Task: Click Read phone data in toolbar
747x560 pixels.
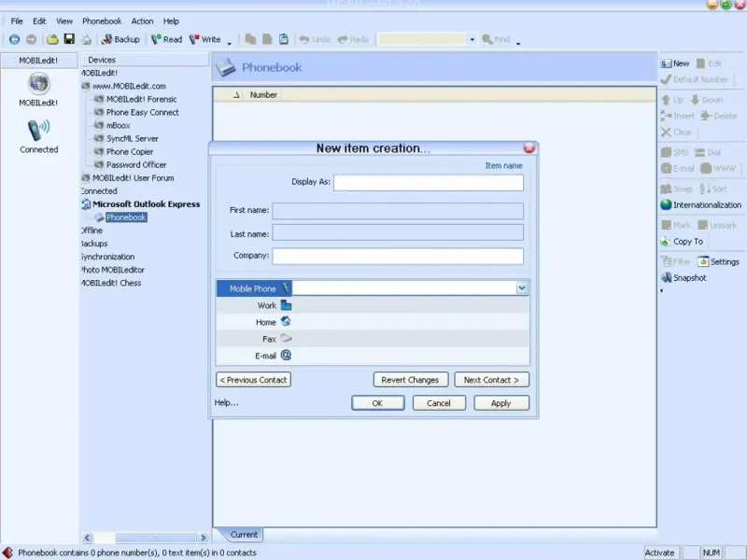Action: coord(166,39)
